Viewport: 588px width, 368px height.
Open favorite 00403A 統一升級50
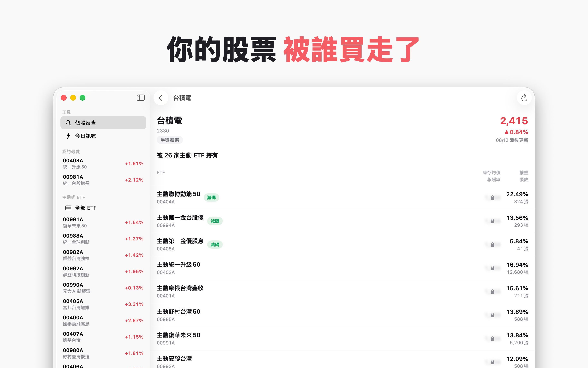tap(103, 164)
